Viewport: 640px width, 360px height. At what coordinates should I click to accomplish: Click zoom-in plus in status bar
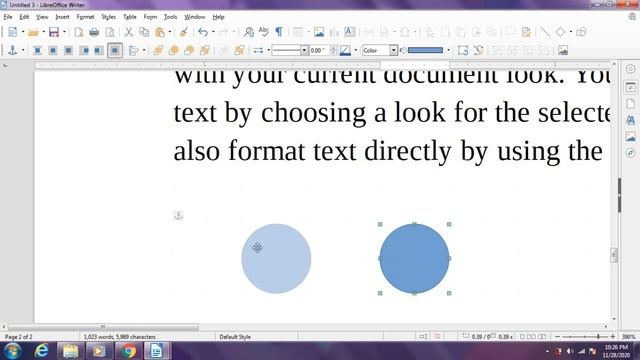coord(613,337)
